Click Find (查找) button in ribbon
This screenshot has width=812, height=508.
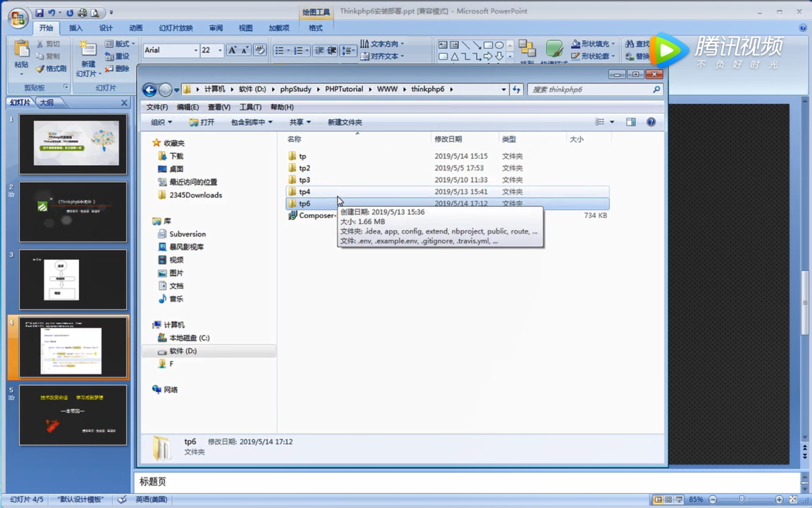point(638,44)
